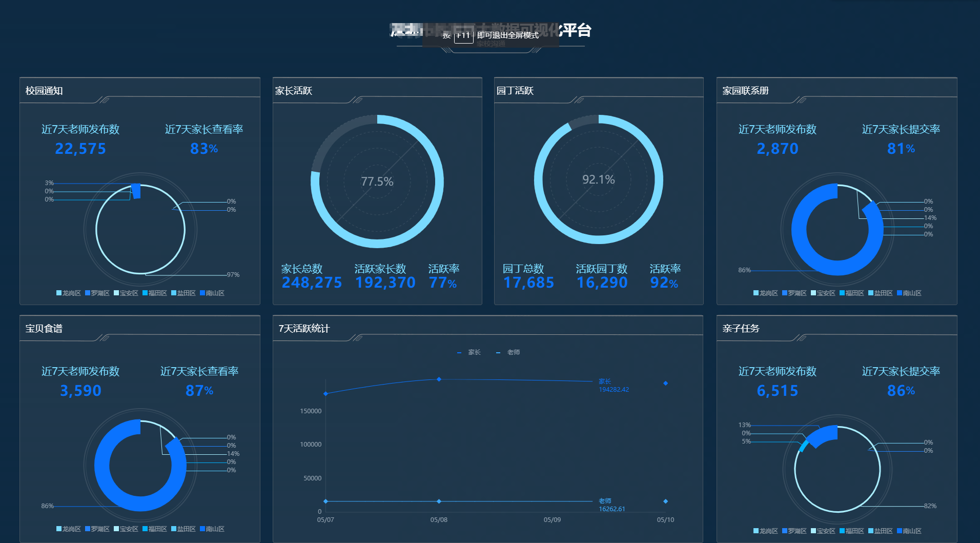This screenshot has height=543, width=980.
Task: Click the 77.5% center of 家长活跃 ring
Action: point(377,182)
